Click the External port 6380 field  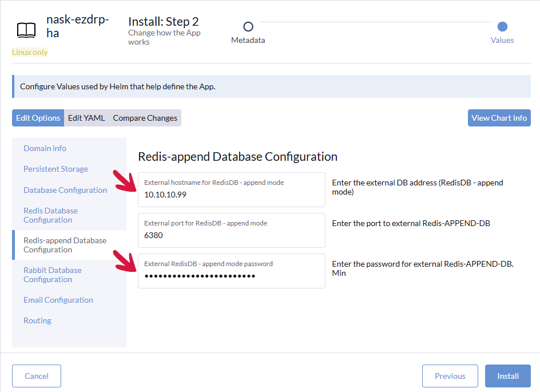point(231,235)
